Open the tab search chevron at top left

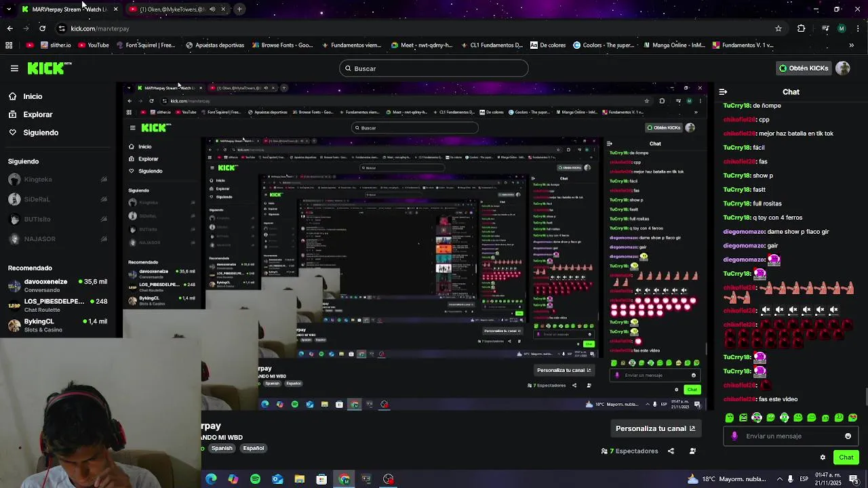click(9, 9)
